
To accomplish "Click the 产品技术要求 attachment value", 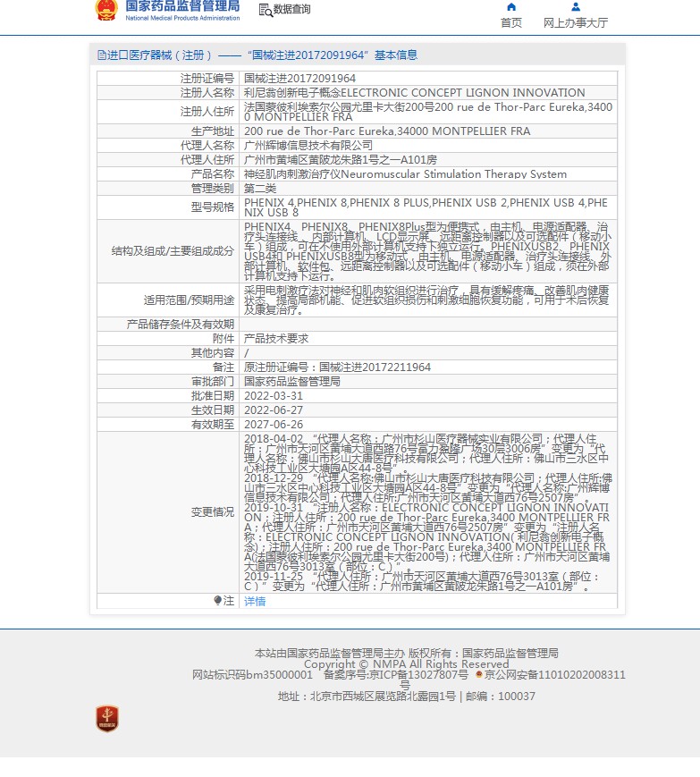I will (x=276, y=339).
